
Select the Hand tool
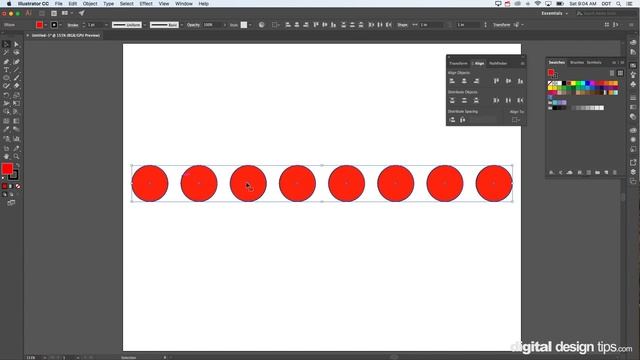click(6, 157)
